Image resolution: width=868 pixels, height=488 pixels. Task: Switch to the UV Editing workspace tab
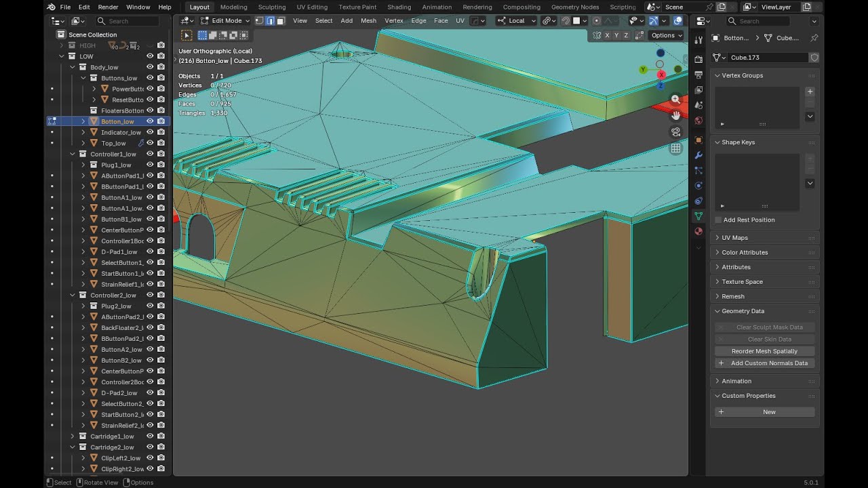312,7
